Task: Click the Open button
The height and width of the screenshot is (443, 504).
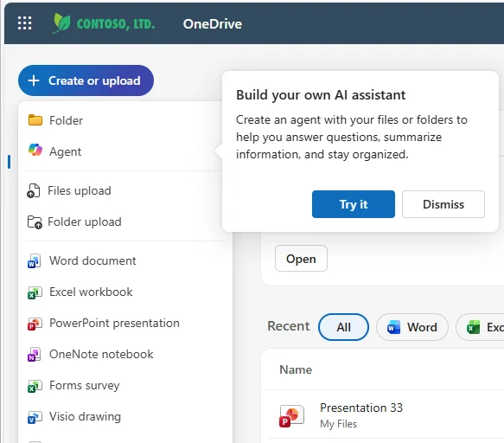Action: click(x=301, y=259)
